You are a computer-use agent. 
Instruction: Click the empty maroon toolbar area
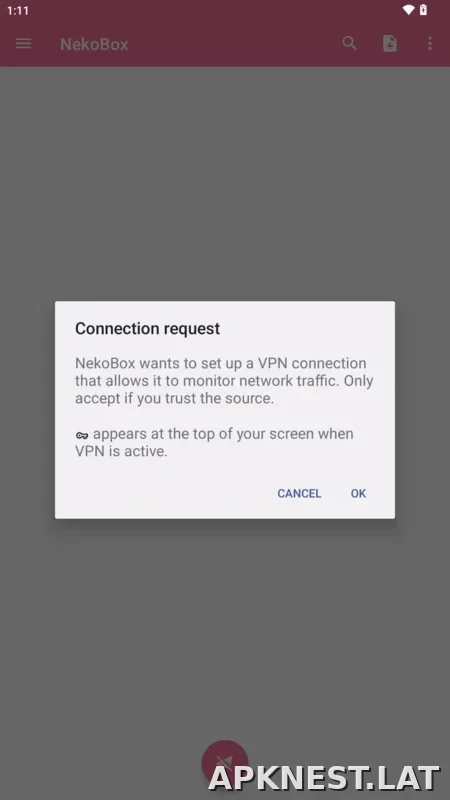tap(235, 44)
